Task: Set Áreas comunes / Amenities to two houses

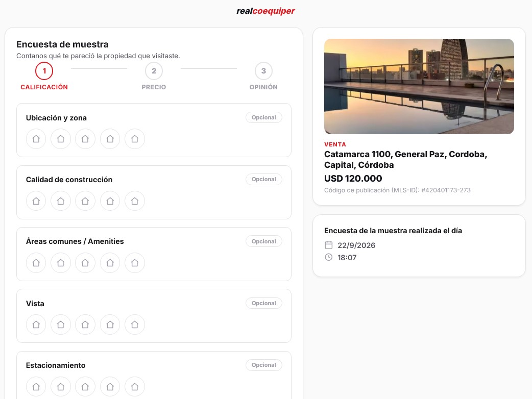Action: point(61,263)
